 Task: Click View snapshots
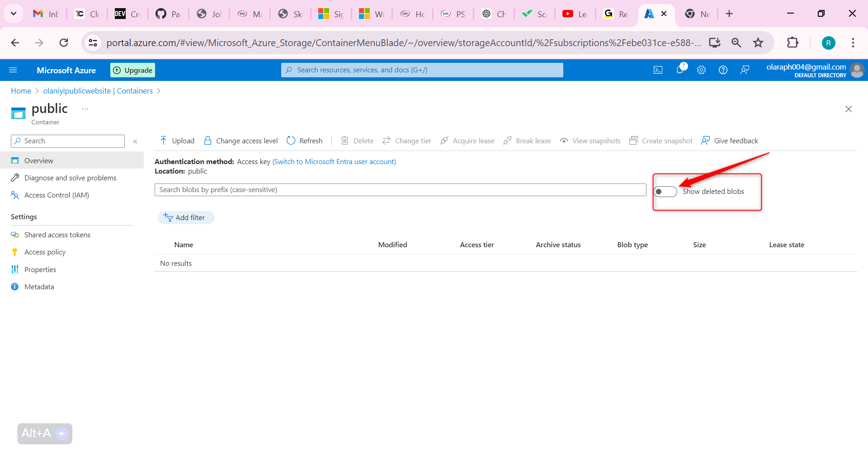(590, 141)
